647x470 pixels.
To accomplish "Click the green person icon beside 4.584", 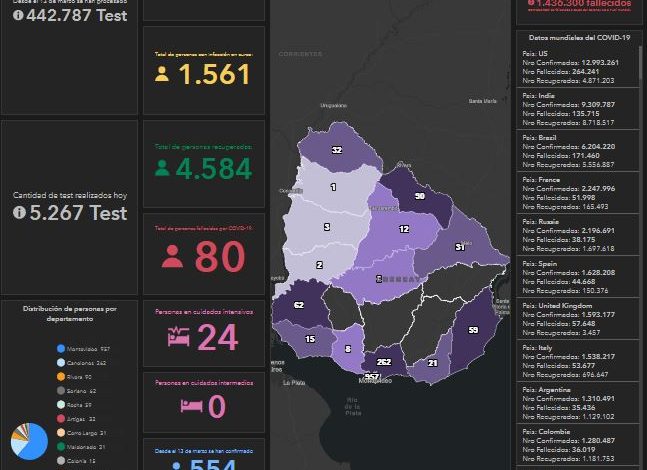I will tap(162, 168).
